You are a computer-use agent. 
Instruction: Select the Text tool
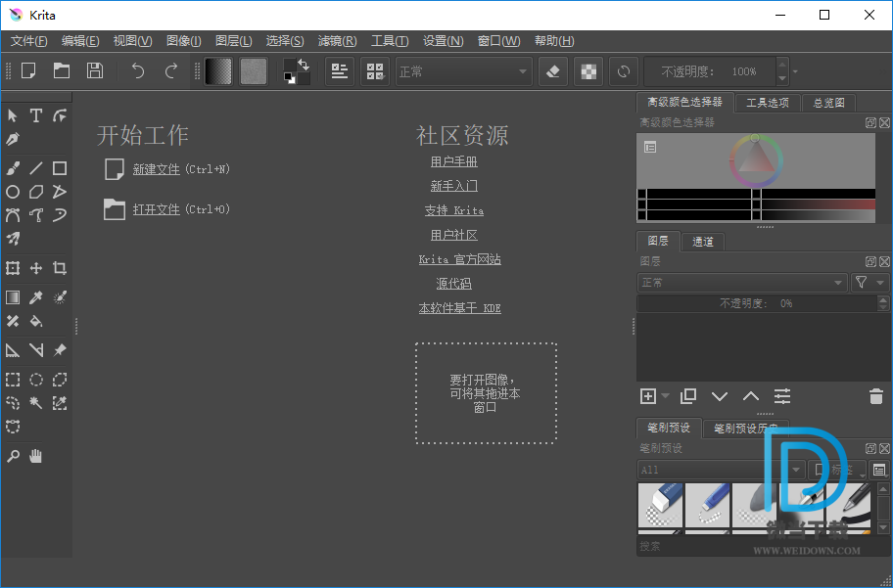(36, 116)
